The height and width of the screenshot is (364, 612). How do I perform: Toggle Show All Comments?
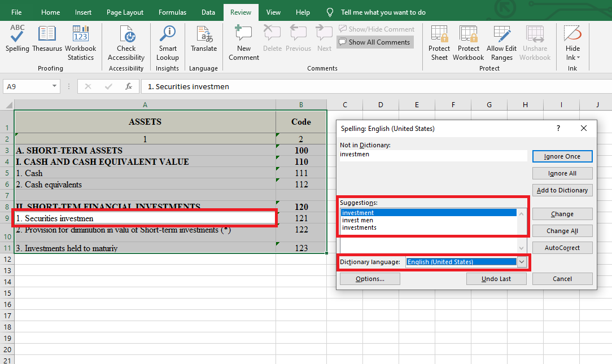point(375,42)
